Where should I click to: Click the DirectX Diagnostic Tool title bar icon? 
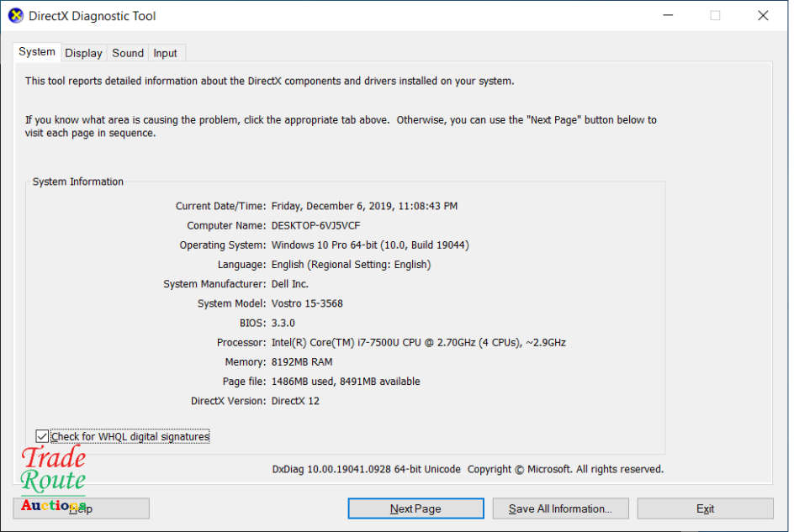click(x=15, y=15)
